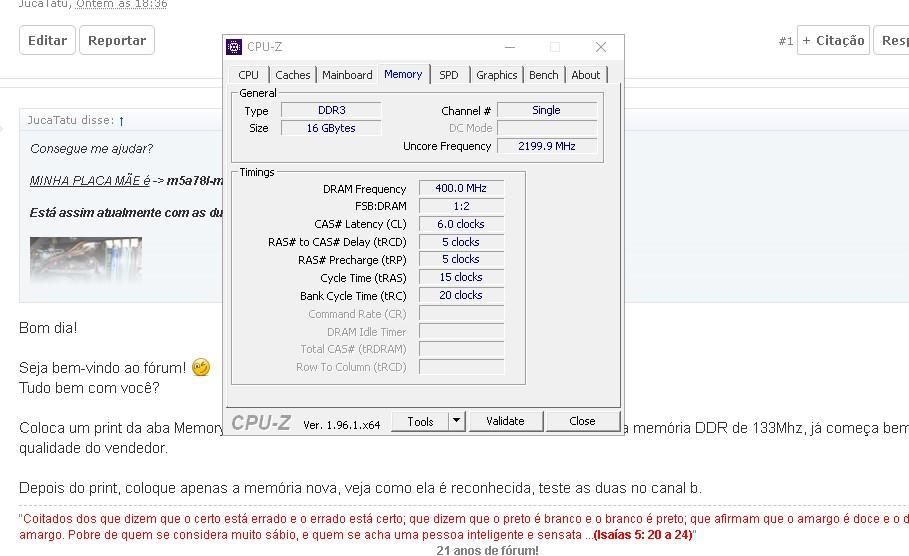This screenshot has height=556, width=909.
Task: Click the 'Ver. 1.96.1.x64' version text
Action: click(x=341, y=425)
